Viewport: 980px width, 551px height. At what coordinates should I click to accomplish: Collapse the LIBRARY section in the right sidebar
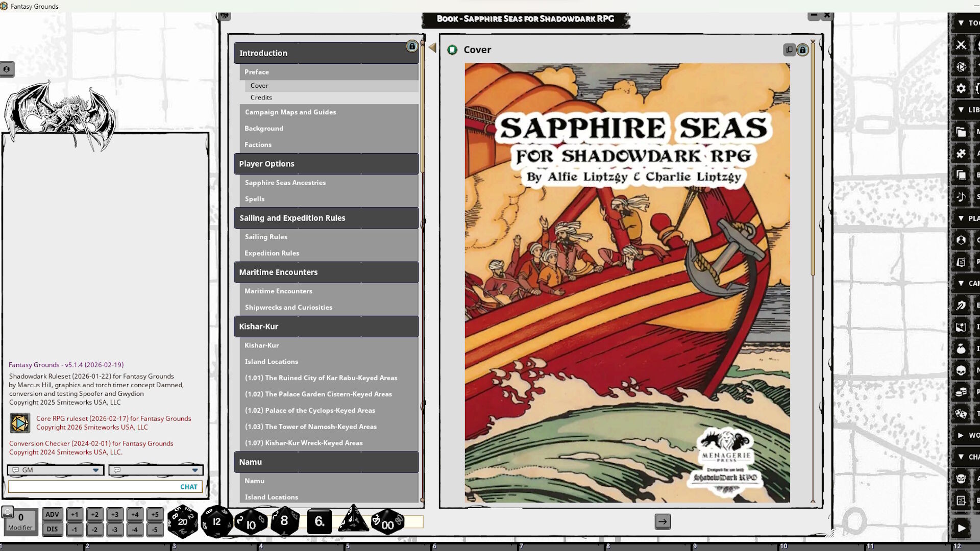(x=961, y=110)
